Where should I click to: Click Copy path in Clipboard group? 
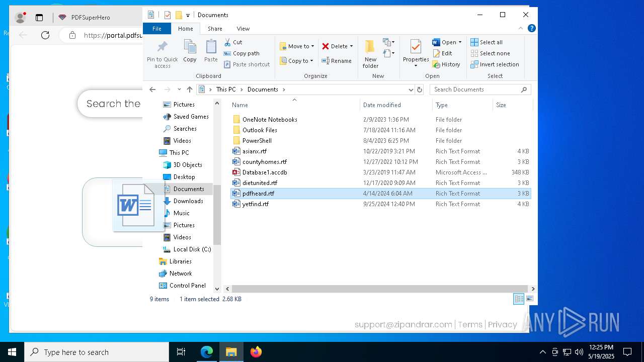pyautogui.click(x=242, y=53)
